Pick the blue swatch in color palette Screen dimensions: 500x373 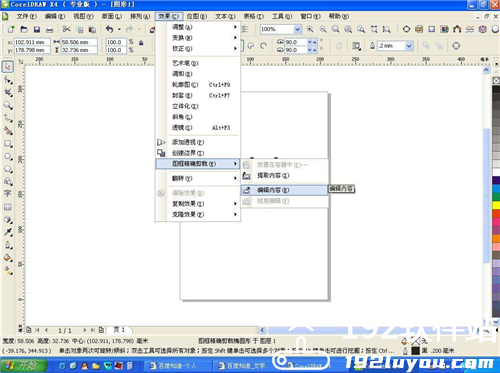pos(496,188)
